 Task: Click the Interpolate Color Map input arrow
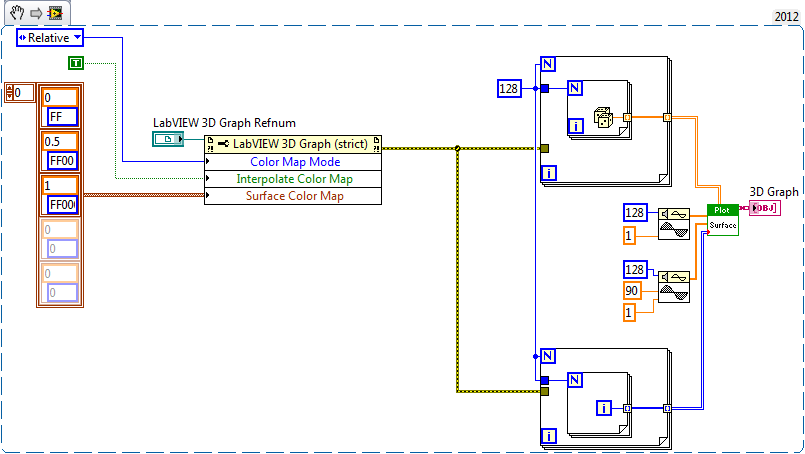click(x=207, y=178)
